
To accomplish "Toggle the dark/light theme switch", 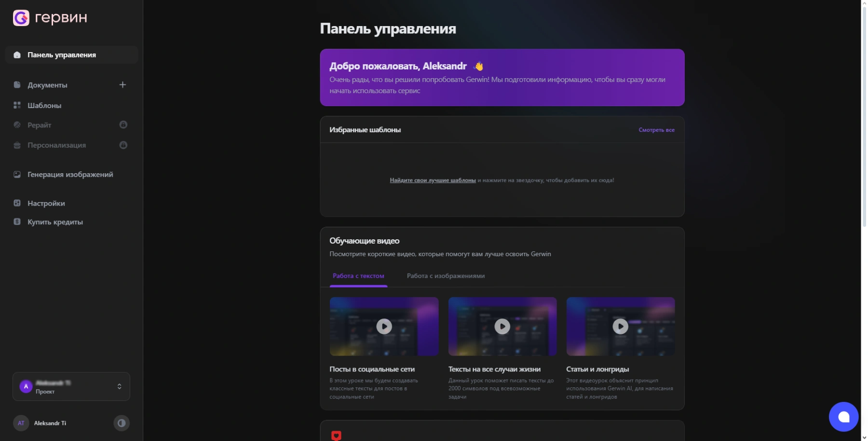I will [122, 423].
